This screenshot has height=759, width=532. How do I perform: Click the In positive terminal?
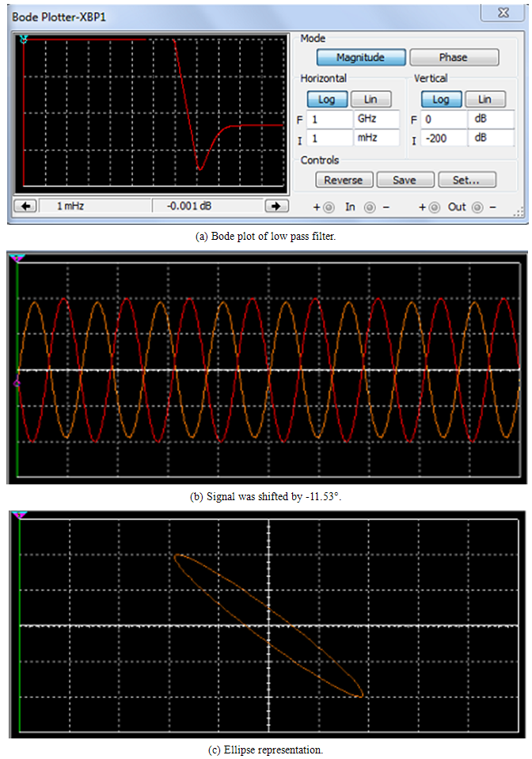coord(328,207)
